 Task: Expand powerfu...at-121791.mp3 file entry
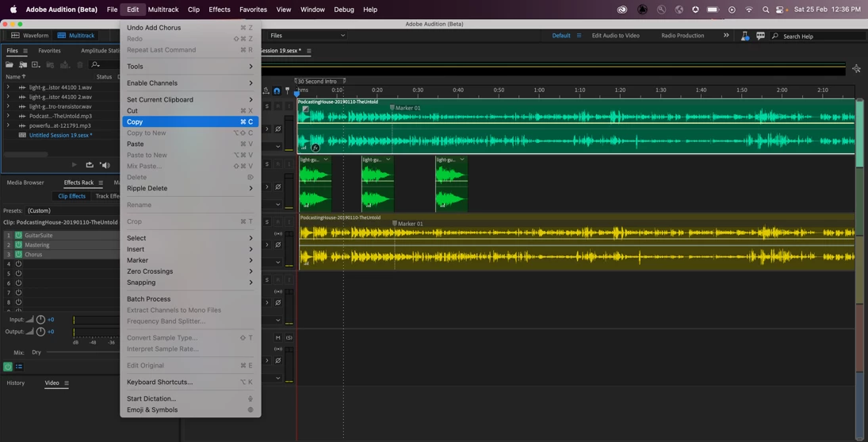click(8, 125)
